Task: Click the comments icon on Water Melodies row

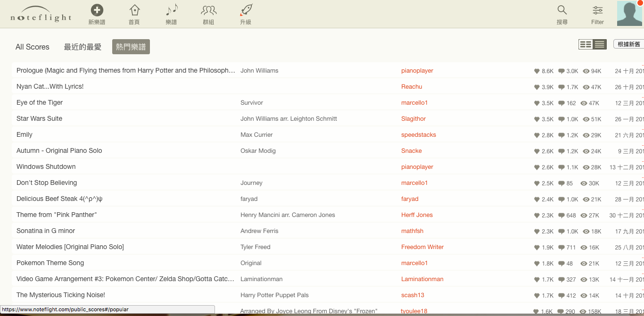Action: click(561, 248)
